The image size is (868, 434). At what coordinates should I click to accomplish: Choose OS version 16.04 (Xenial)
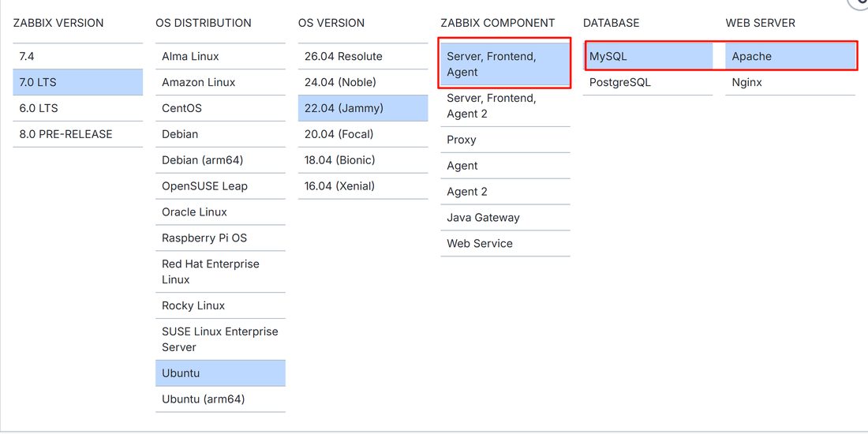click(x=363, y=186)
